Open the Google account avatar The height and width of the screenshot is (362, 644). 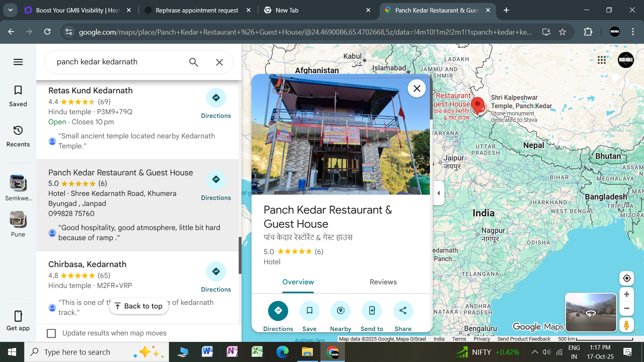click(x=626, y=60)
